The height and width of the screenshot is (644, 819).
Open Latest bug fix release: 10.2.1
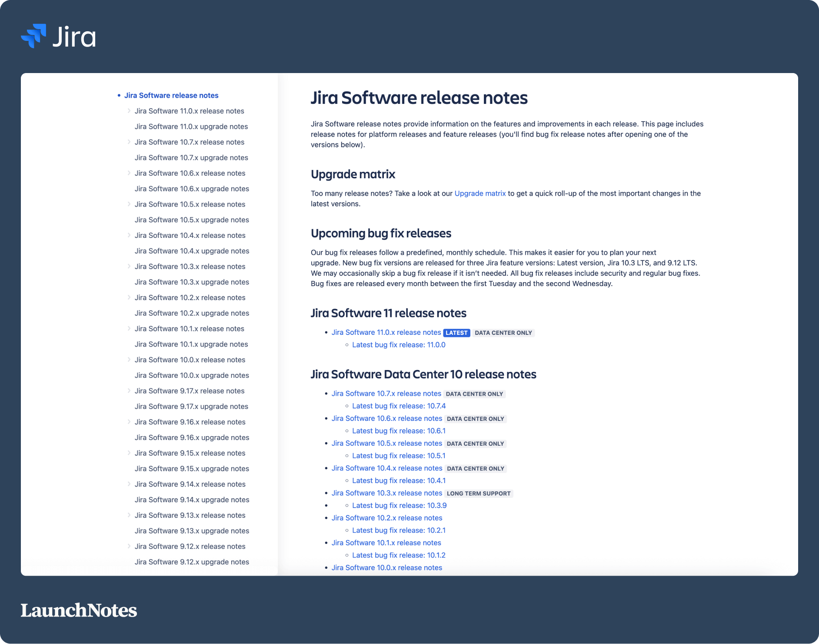pos(399,531)
